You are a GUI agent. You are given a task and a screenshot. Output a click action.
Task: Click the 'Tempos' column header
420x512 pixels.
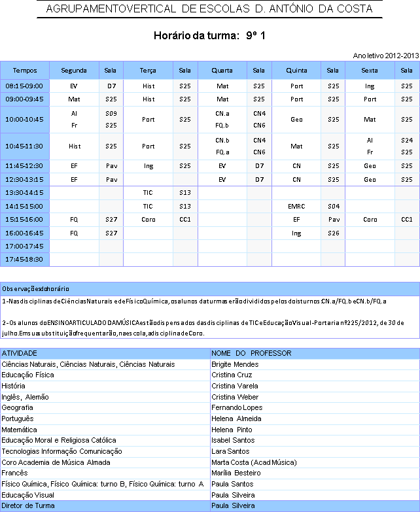(25, 70)
